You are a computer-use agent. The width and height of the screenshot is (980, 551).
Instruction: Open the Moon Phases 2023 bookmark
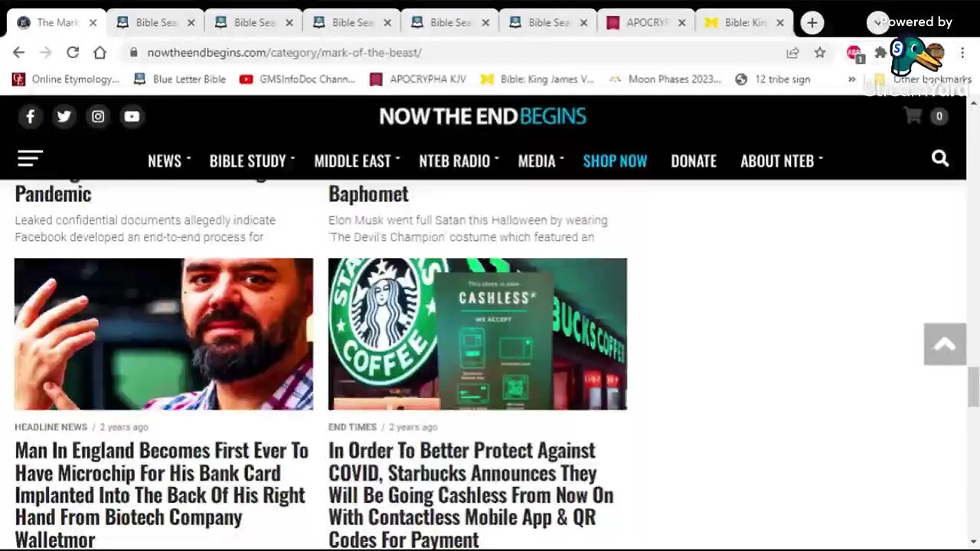click(x=665, y=79)
